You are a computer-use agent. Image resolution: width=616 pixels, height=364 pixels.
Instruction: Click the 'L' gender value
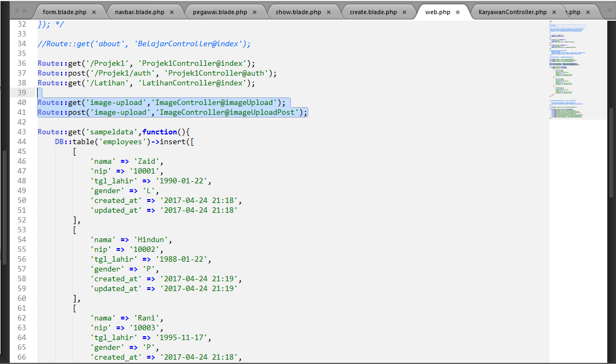149,191
